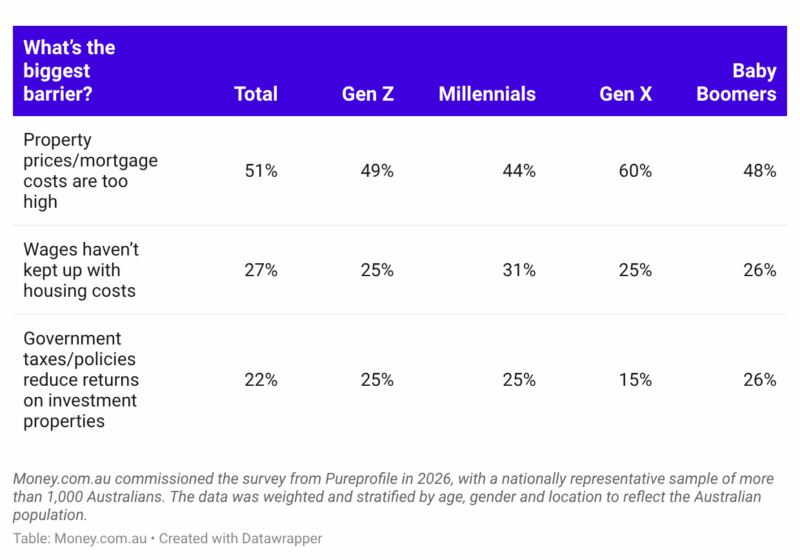Click the 31% Millennials wages cell
The width and height of the screenshot is (800, 560).
click(519, 270)
